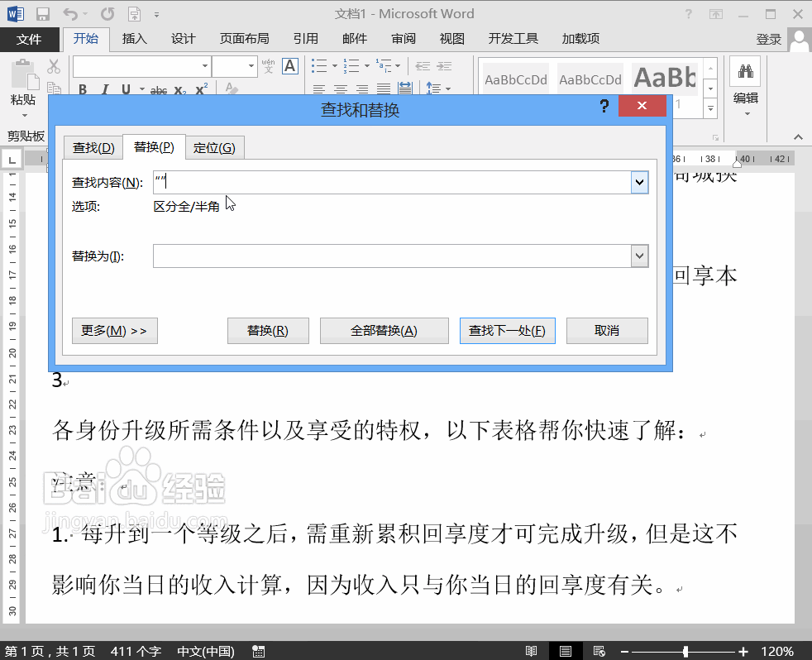Open the 替换为 dropdown list
Viewport: 812px width, 660px height.
coord(638,256)
